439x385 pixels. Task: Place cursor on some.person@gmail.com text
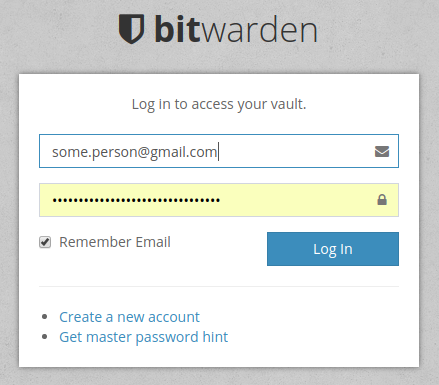[135, 152]
